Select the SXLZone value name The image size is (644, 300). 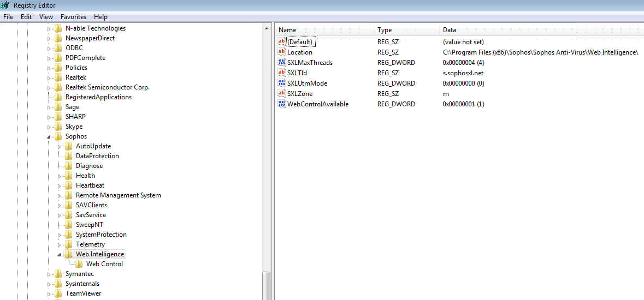[300, 94]
